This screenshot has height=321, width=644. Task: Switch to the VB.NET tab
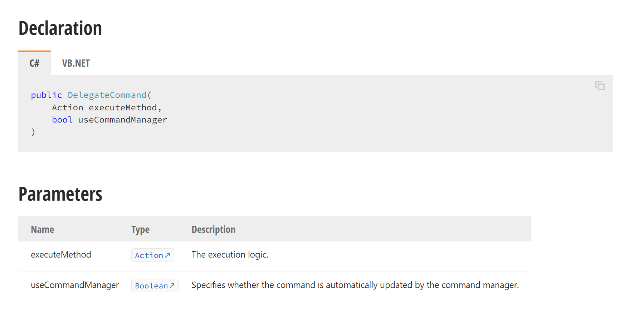point(76,63)
